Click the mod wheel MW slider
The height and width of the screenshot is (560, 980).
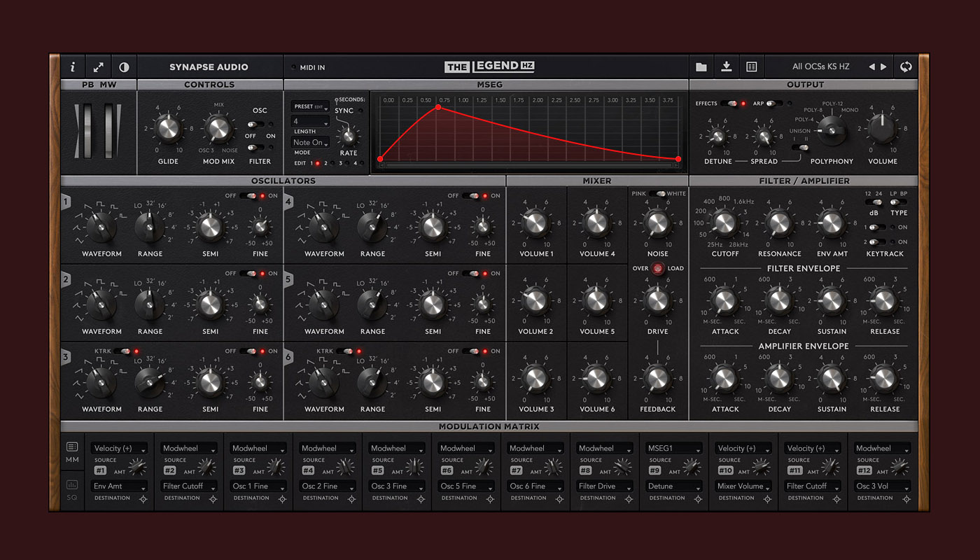(x=109, y=130)
